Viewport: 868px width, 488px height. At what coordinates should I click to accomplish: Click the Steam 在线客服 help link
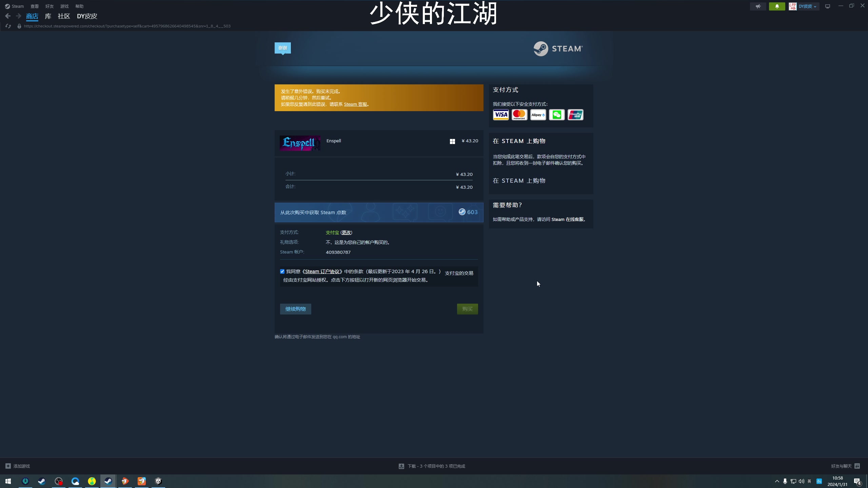[568, 219]
